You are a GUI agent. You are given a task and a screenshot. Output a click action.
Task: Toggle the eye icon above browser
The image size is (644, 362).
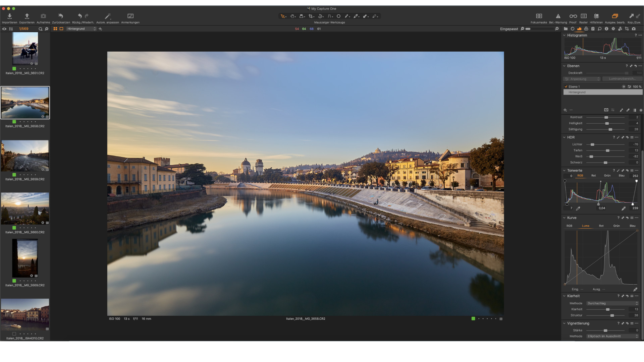pyautogui.click(x=4, y=29)
